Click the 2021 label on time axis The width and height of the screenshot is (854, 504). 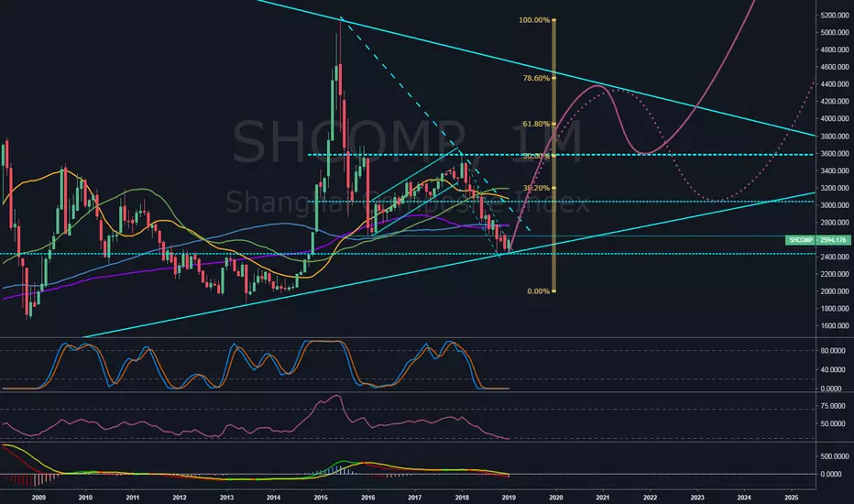pos(603,498)
